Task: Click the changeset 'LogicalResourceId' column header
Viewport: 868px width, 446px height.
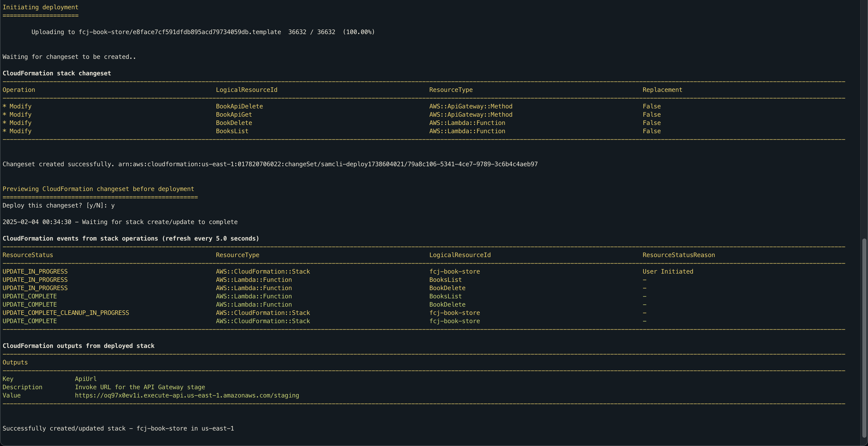Action: pos(247,90)
